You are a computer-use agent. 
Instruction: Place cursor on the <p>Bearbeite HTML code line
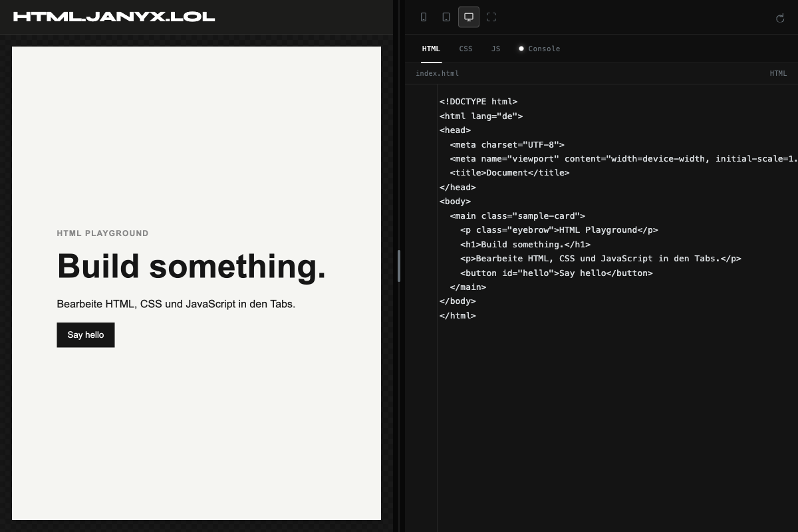click(600, 259)
